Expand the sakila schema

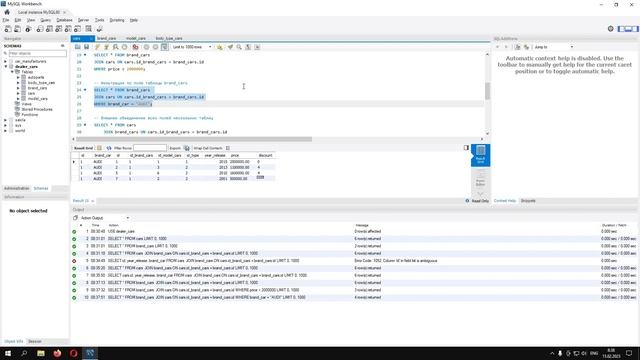pos(6,120)
